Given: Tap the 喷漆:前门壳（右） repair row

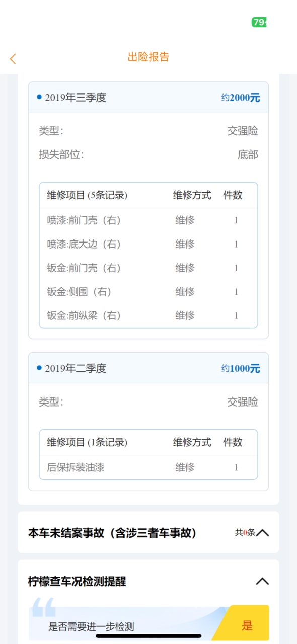Looking at the screenshot, I should 148,220.
